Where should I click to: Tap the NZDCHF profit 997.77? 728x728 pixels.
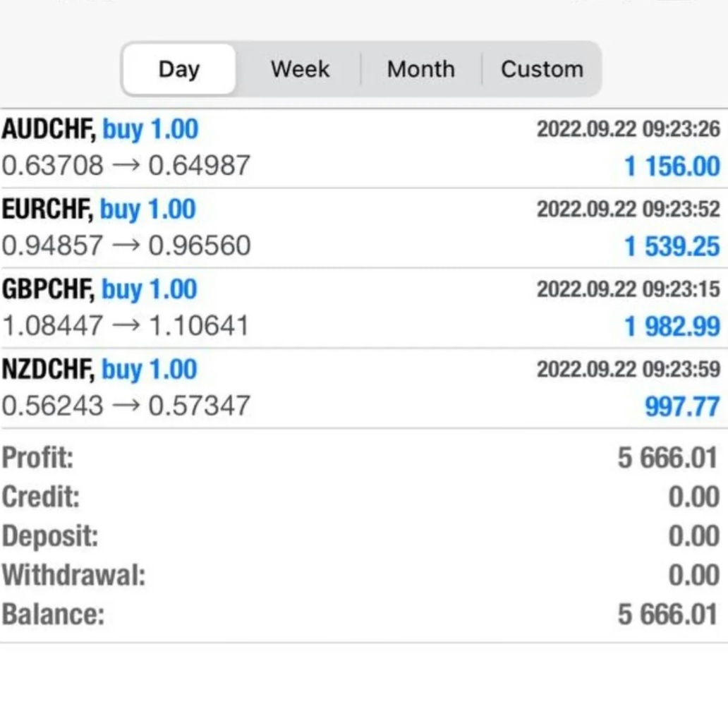[681, 406]
